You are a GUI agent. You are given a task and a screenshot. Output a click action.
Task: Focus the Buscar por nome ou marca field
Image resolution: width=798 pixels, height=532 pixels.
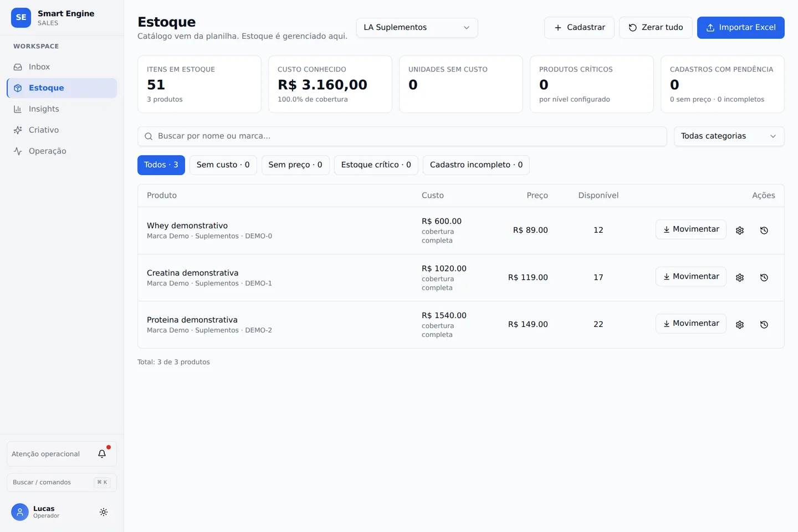coord(402,136)
